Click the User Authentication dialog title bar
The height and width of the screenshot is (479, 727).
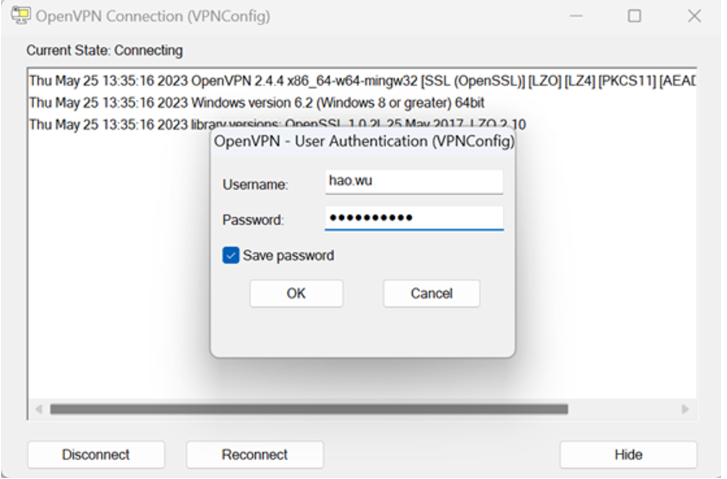[x=364, y=141]
